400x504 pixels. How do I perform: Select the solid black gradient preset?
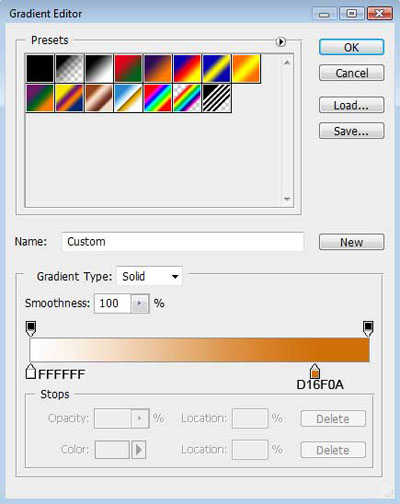point(40,69)
